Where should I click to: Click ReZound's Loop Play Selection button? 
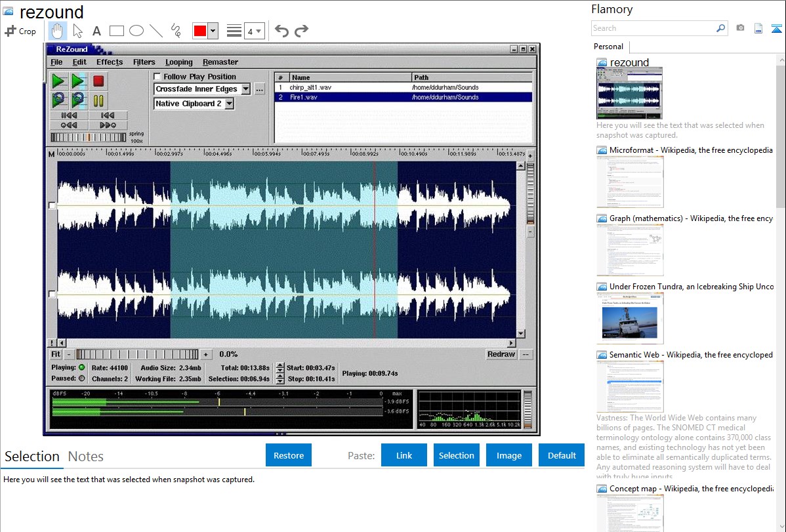[x=78, y=100]
